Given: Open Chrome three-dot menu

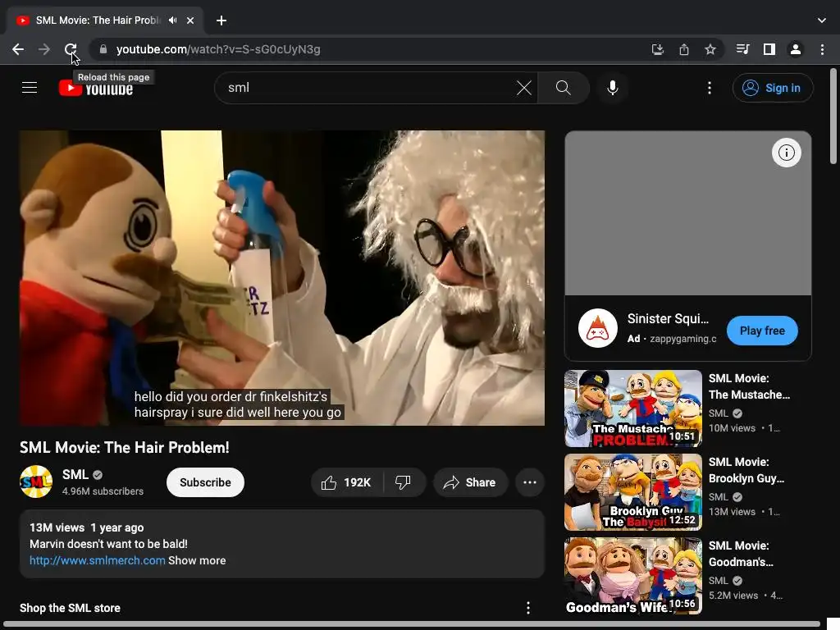Looking at the screenshot, I should tap(822, 49).
